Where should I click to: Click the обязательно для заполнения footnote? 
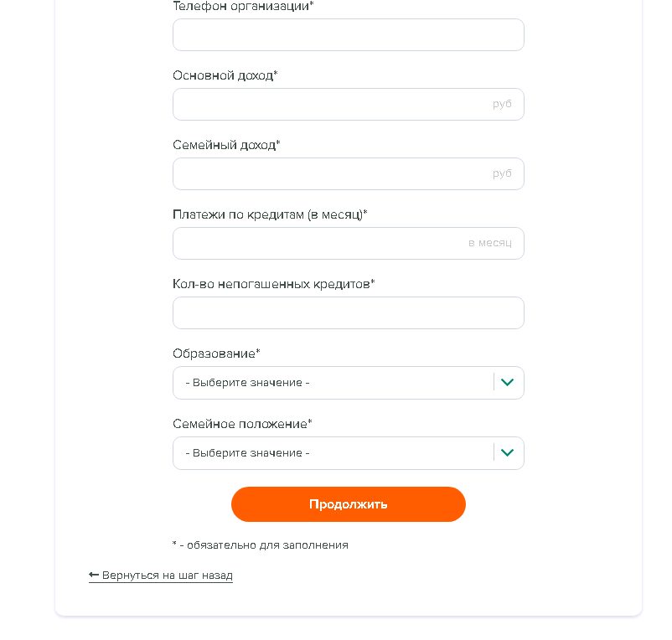tap(260, 545)
